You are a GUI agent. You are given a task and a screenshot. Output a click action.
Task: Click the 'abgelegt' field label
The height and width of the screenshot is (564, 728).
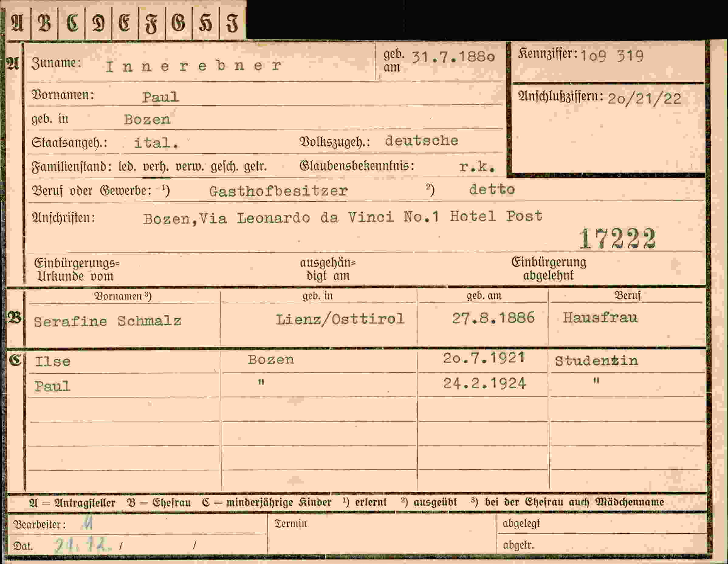pyautogui.click(x=521, y=524)
